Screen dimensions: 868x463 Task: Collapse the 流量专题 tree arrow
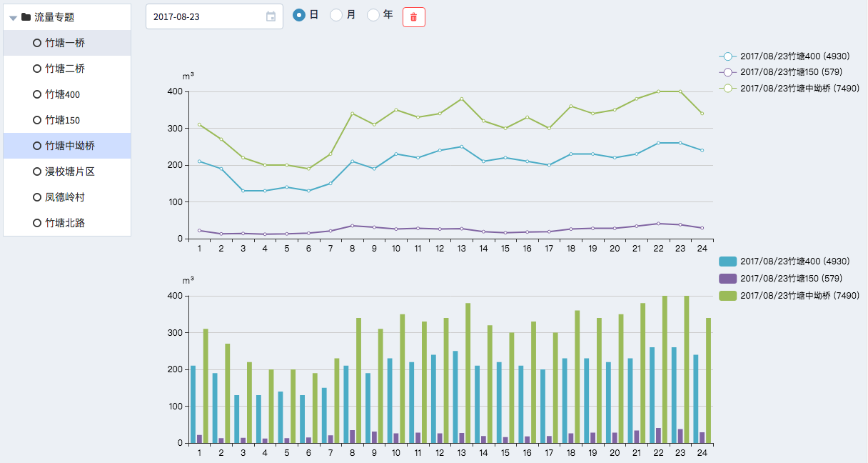[13, 18]
